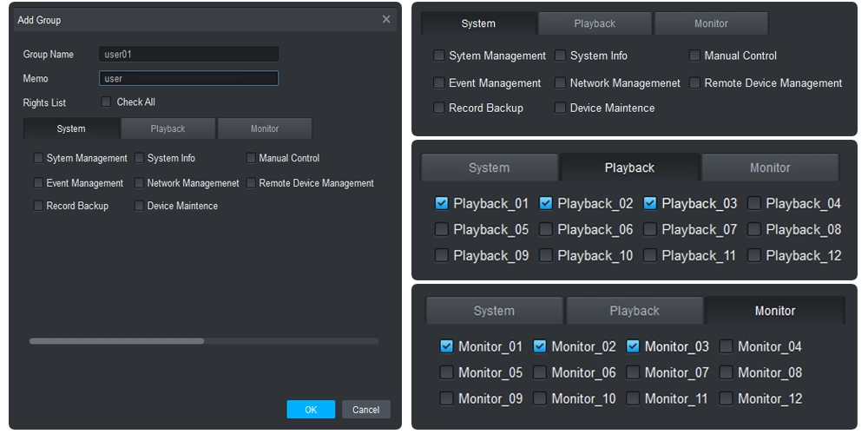Click the horizontal scrollbar in Add Group dialog
The height and width of the screenshot is (434, 868).
pyautogui.click(x=116, y=341)
